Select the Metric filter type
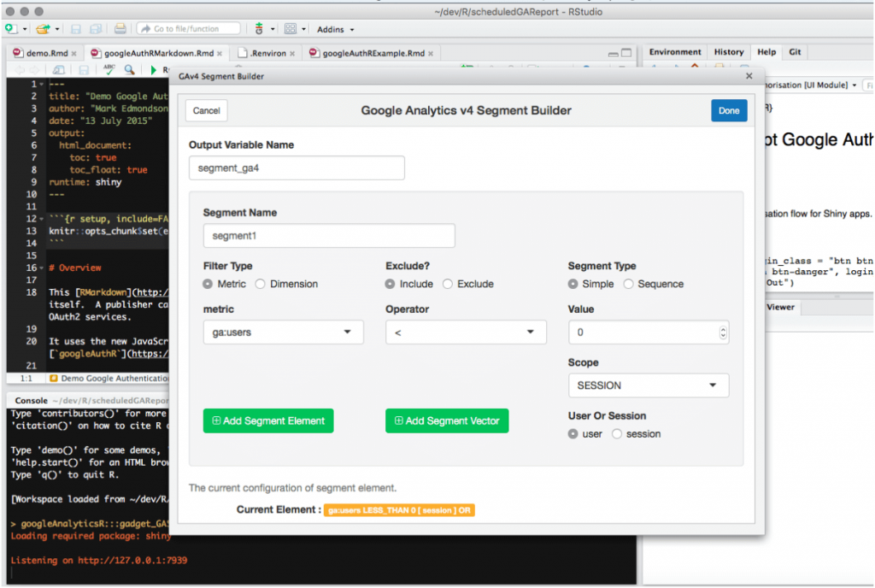Screen dimensions: 875x588 coord(208,284)
